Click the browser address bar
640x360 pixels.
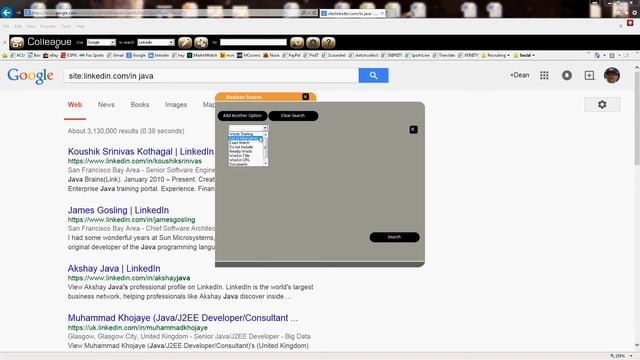point(167,13)
